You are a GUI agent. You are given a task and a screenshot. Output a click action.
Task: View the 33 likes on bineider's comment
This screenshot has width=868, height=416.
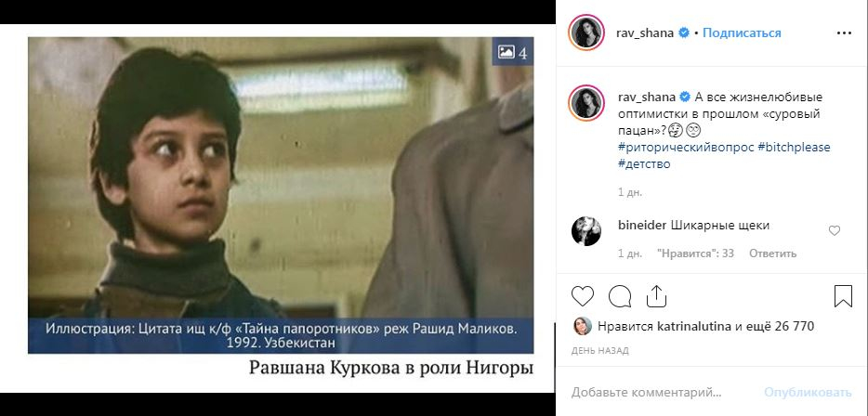pyautogui.click(x=695, y=253)
